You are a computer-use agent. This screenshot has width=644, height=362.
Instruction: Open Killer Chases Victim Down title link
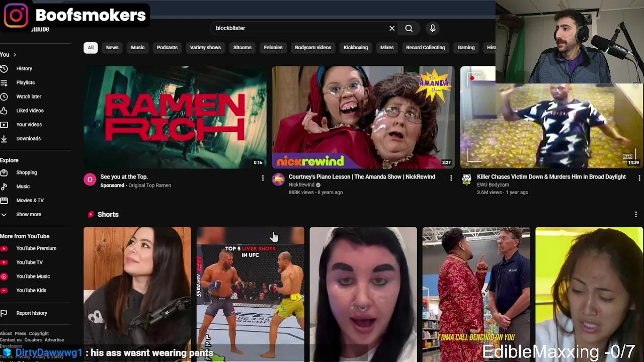click(x=551, y=177)
